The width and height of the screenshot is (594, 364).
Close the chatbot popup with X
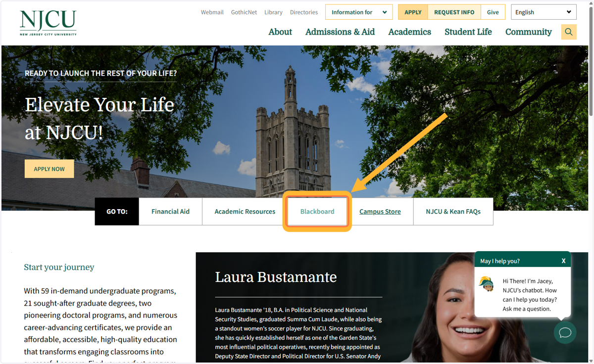tap(563, 261)
